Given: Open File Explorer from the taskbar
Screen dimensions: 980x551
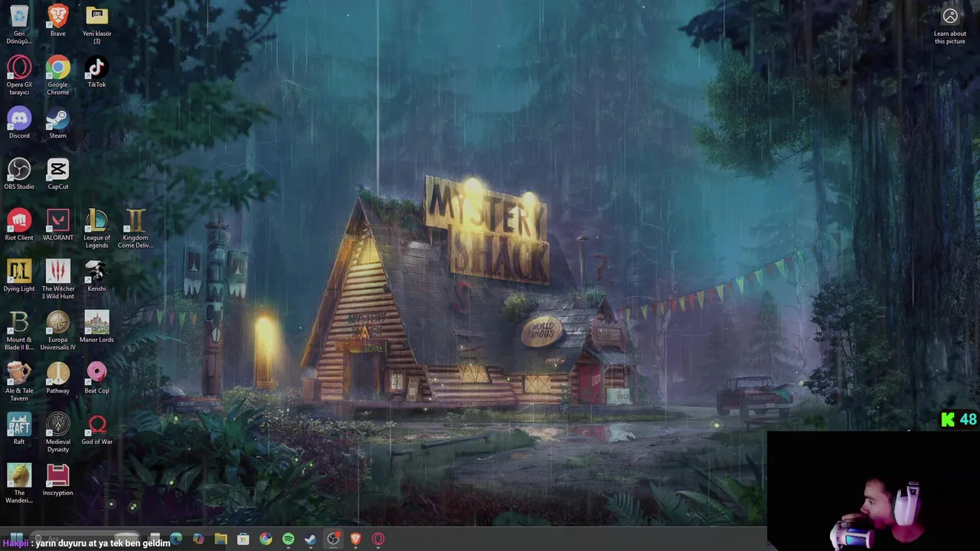Looking at the screenshot, I should point(220,539).
